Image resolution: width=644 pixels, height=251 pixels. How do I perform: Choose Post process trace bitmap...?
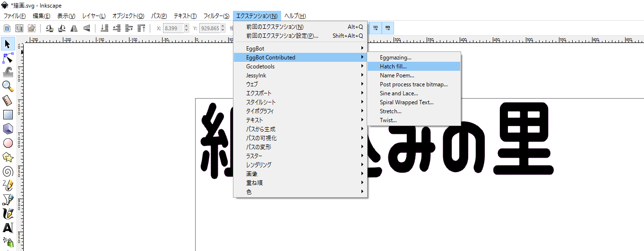click(x=413, y=84)
